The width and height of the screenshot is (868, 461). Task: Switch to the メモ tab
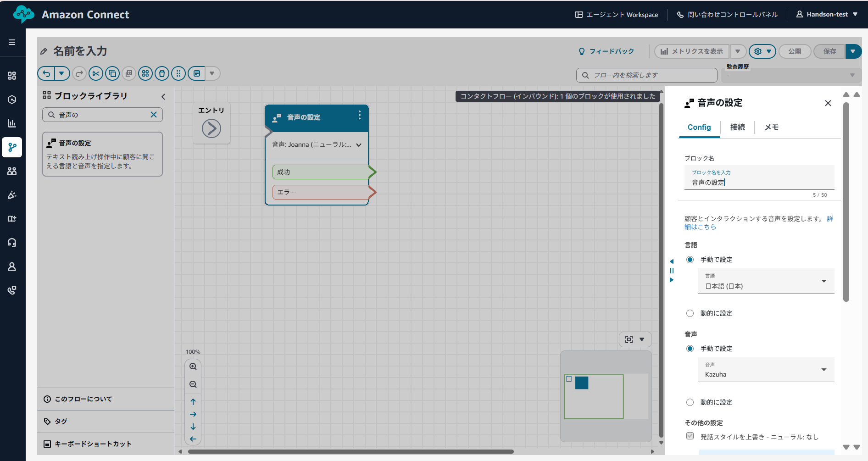[x=772, y=128]
